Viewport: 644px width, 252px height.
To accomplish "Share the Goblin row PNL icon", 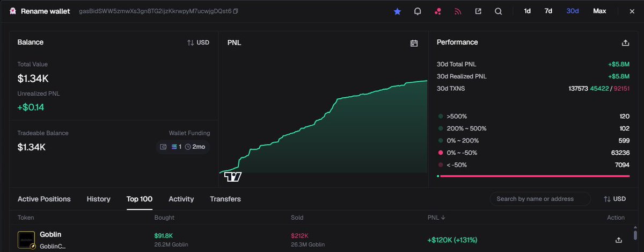I will click(618, 240).
